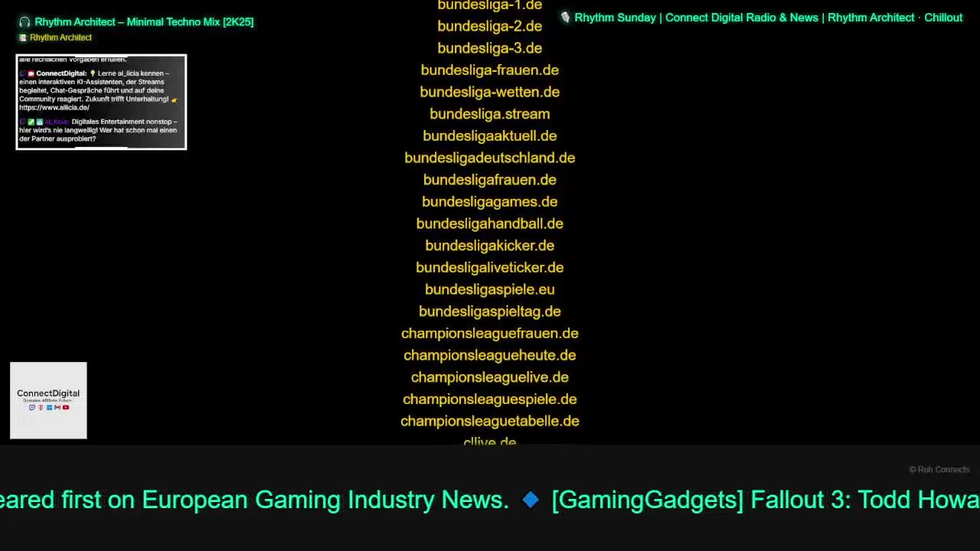Select championsleagueheute.de in the domain list
Viewport: 980px width, 551px height.
point(490,355)
